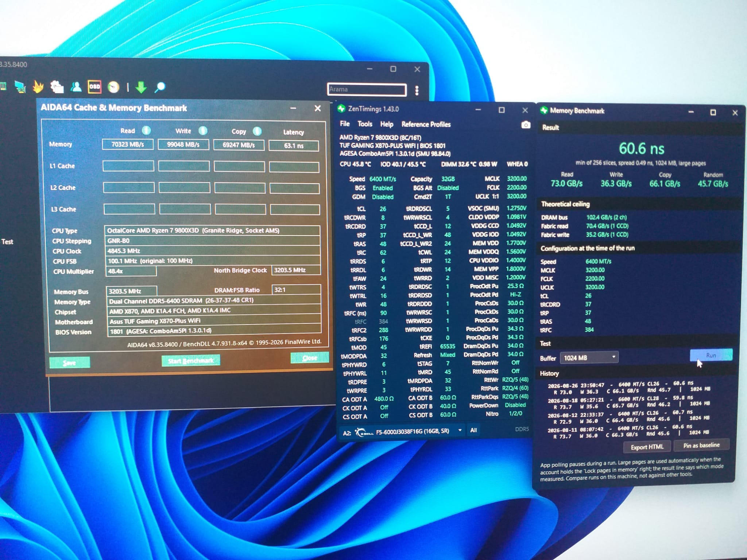The width and height of the screenshot is (747, 560).
Task: Click the Export HTML button
Action: pyautogui.click(x=647, y=447)
